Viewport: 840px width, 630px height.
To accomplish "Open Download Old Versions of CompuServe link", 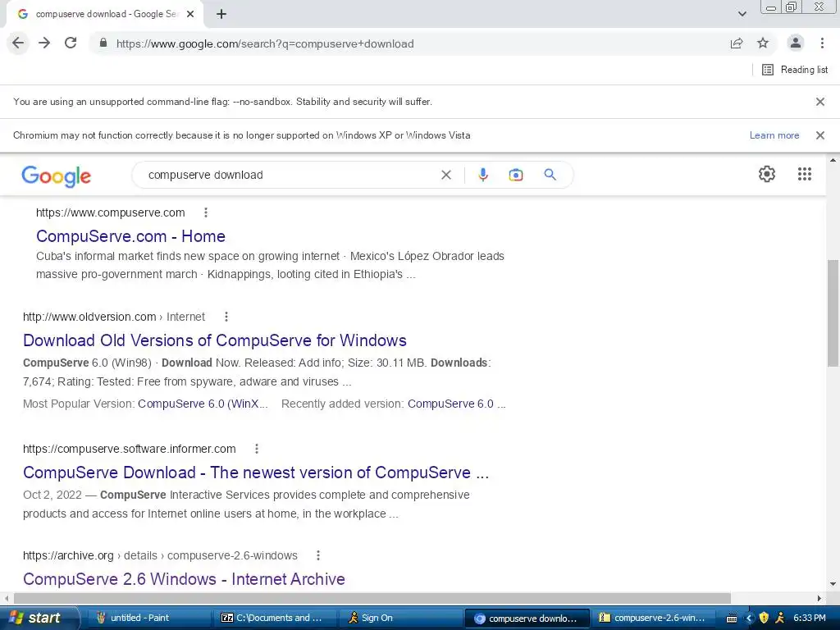I will coord(215,340).
